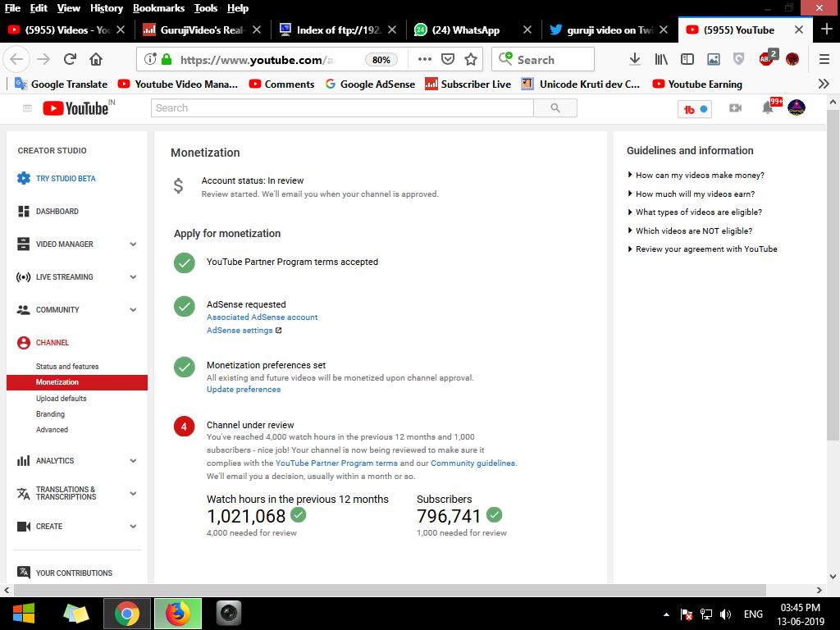The height and width of the screenshot is (630, 840).
Task: Toggle Firefox sidebar view icon
Action: 687,59
